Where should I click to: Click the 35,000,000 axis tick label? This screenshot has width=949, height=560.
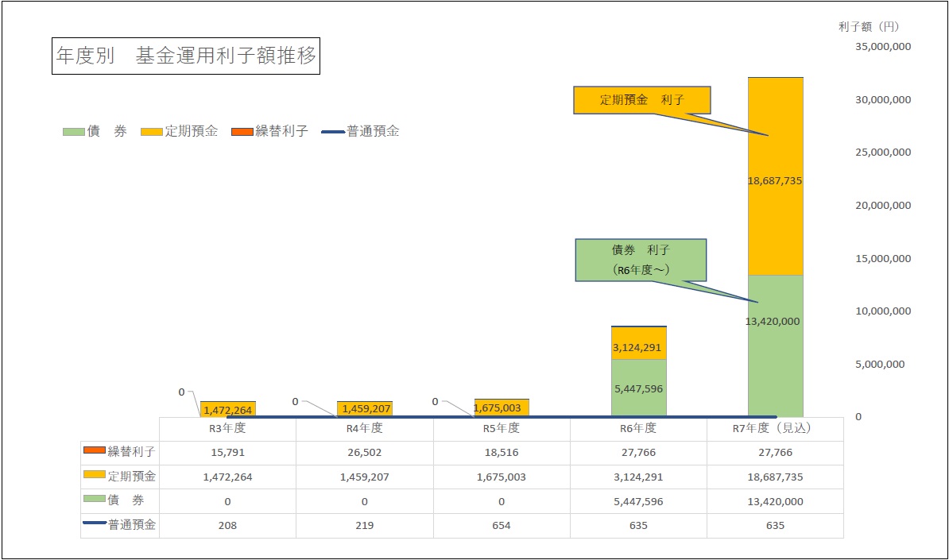[882, 47]
